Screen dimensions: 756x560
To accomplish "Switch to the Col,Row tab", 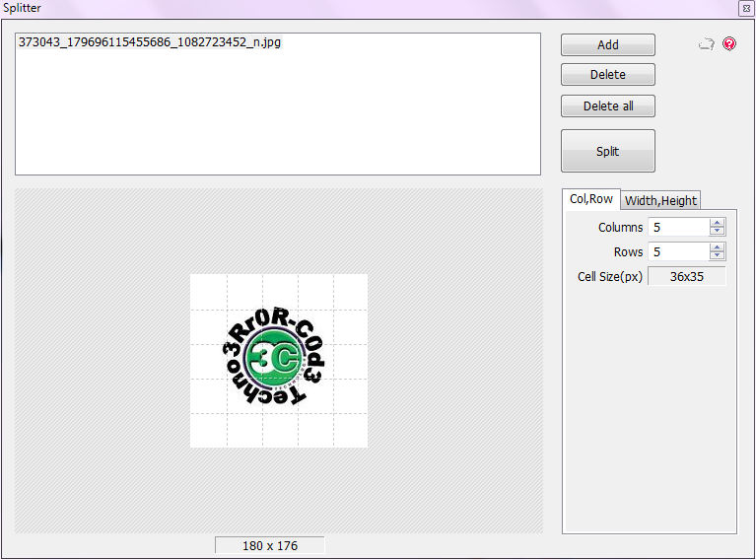I will pos(591,199).
